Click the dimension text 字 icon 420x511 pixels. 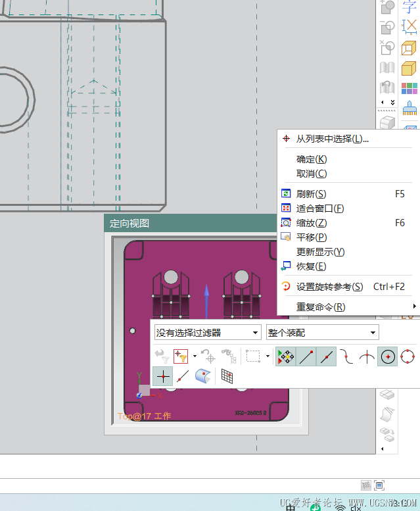point(409,7)
